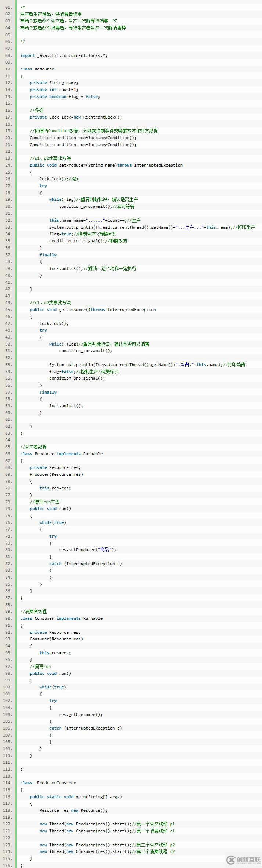Click the Thread line commented '第二个生产线程 p2'

107,845
